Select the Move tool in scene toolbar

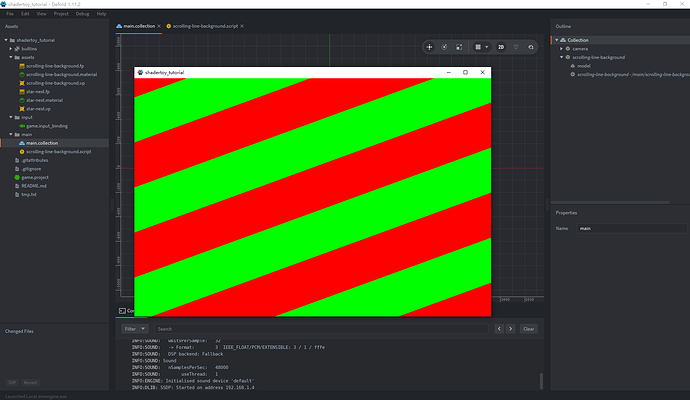tap(430, 47)
